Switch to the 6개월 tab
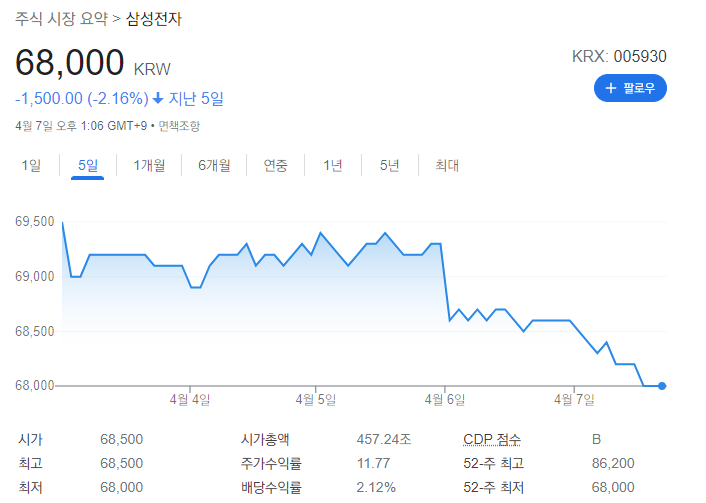 214,165
